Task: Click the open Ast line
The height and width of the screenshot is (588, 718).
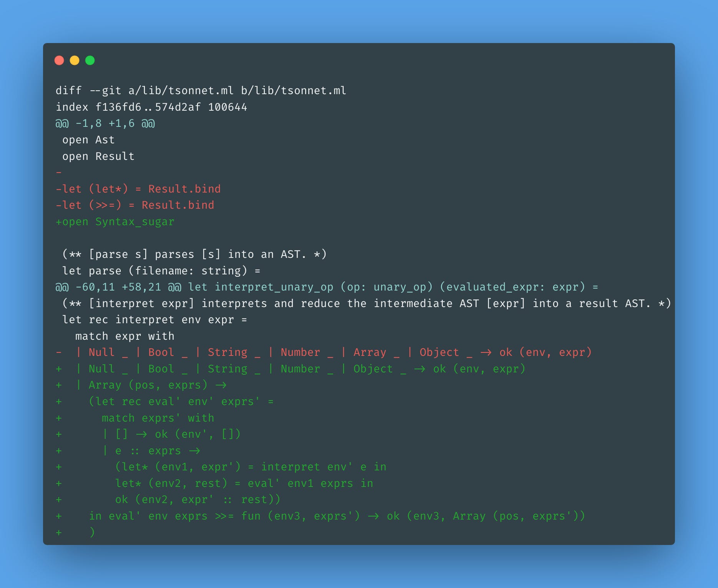Action: pos(88,140)
